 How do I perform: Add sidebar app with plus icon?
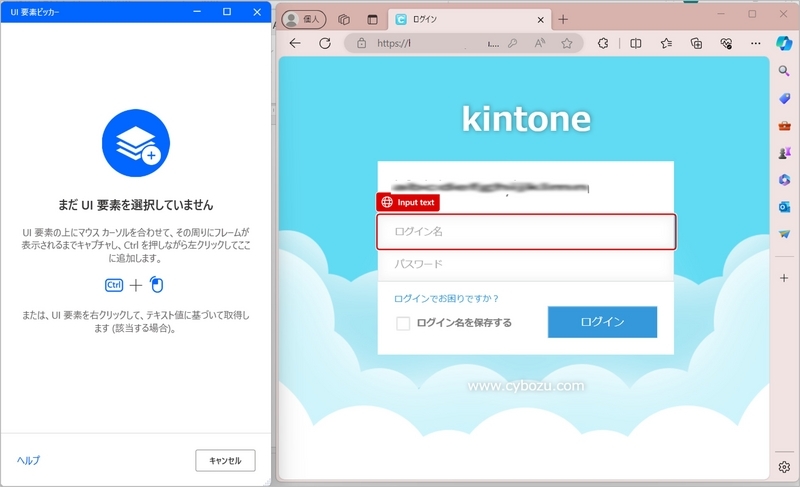coord(784,278)
